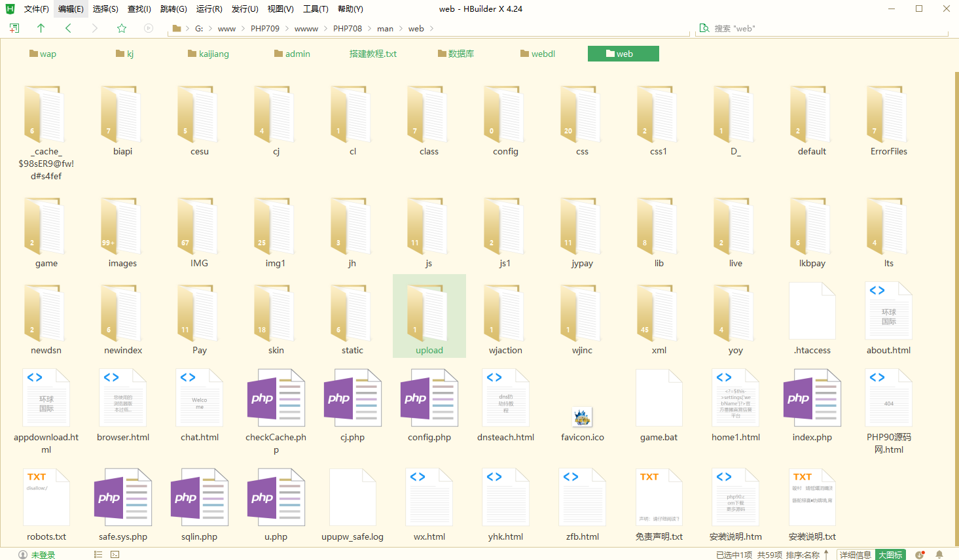Expand the chevron after 'web' in breadcrumb
Screen dimensions: 959x560
coord(431,29)
